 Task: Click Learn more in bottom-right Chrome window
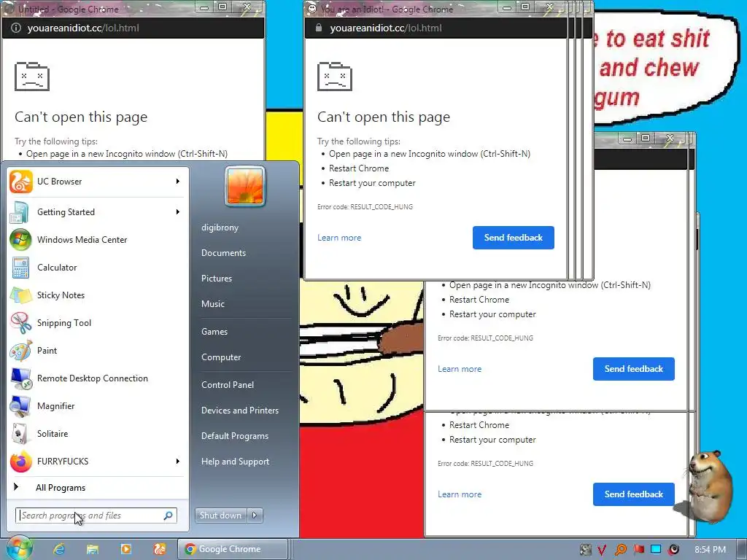(x=460, y=494)
